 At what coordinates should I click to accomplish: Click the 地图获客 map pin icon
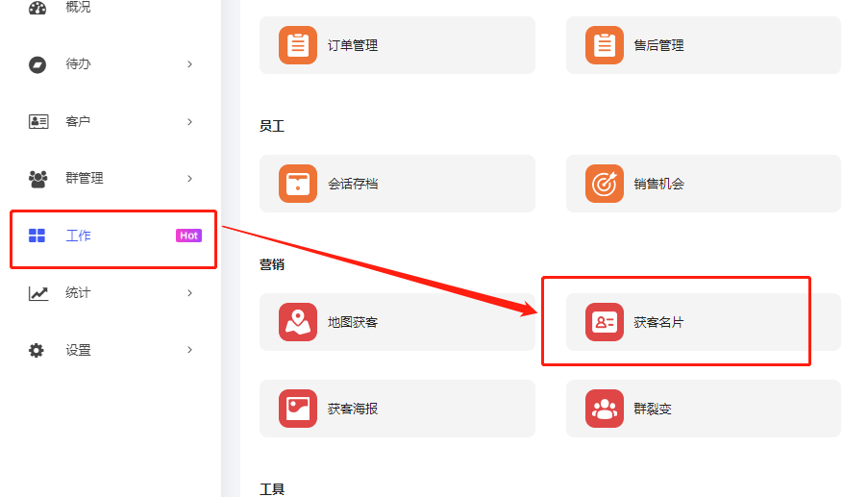coord(298,322)
